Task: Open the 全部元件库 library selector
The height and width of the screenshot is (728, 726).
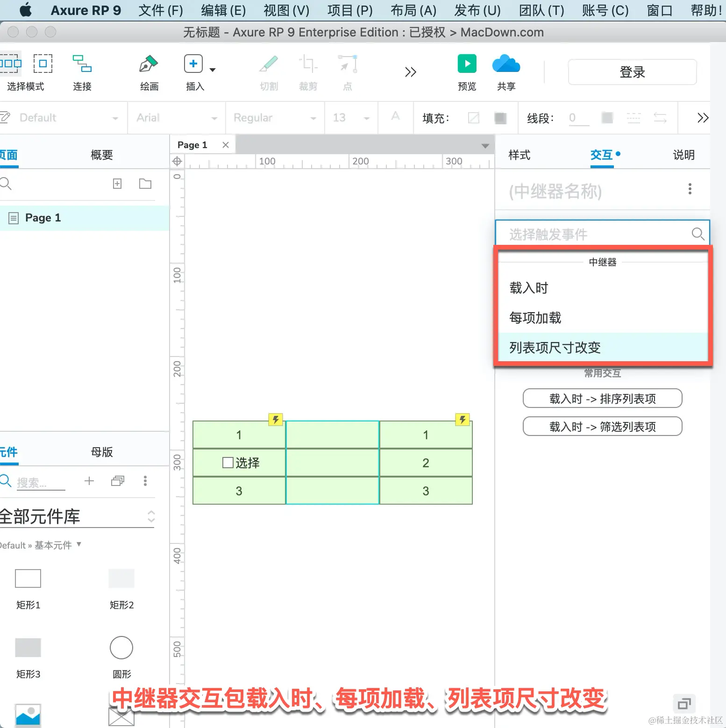Action: point(77,516)
